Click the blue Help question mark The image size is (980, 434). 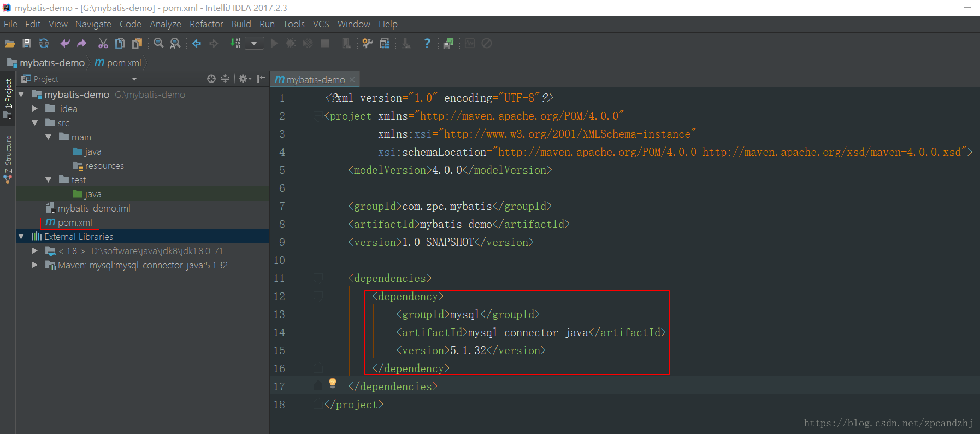(427, 43)
